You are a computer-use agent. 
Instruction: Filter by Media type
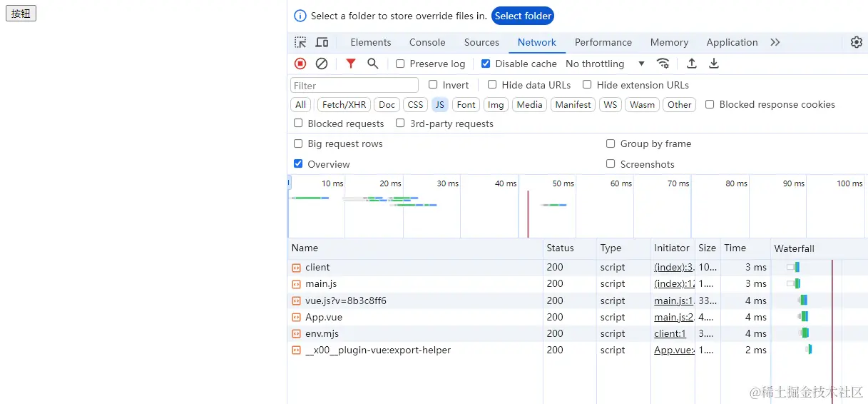click(529, 104)
